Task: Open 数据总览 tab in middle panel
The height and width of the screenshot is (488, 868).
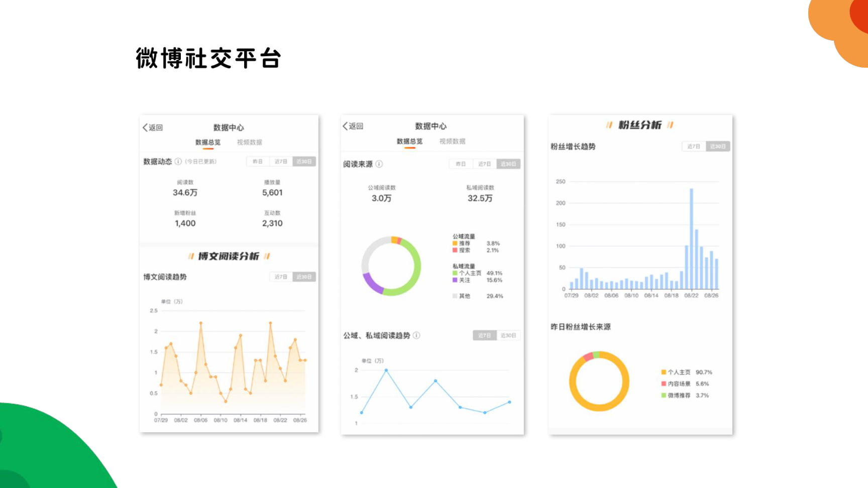Action: pos(410,142)
